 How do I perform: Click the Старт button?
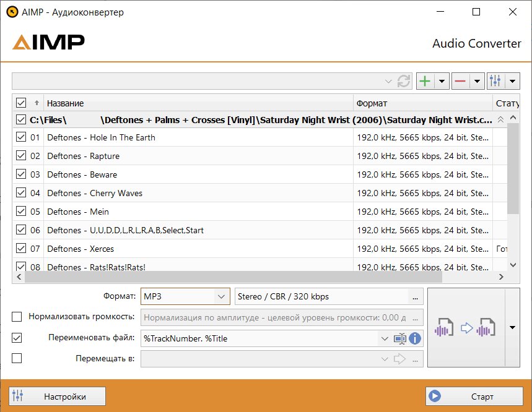pyautogui.click(x=474, y=396)
